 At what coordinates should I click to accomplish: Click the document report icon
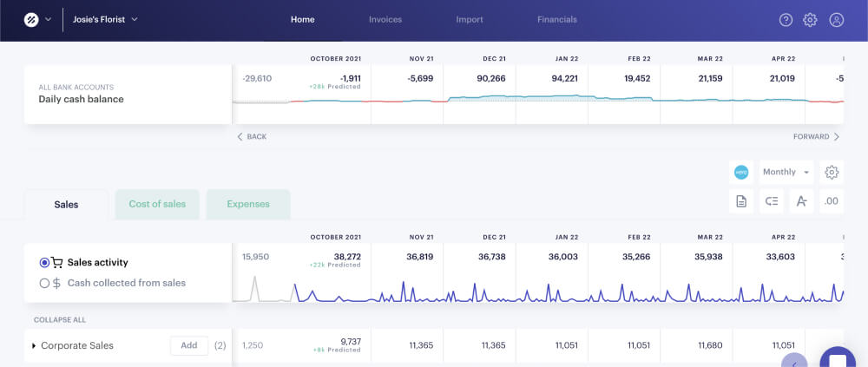[x=741, y=201]
